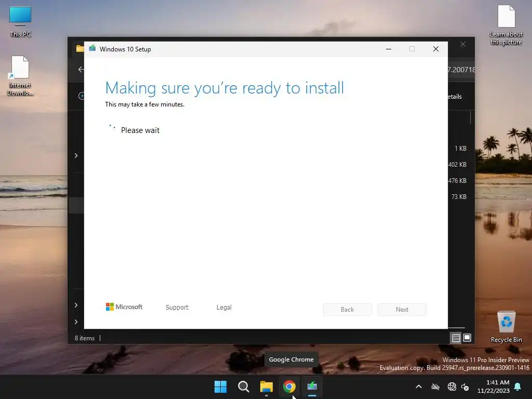The height and width of the screenshot is (399, 532).
Task: Open Internet Download Manager desktop shortcut
Action: 20,76
